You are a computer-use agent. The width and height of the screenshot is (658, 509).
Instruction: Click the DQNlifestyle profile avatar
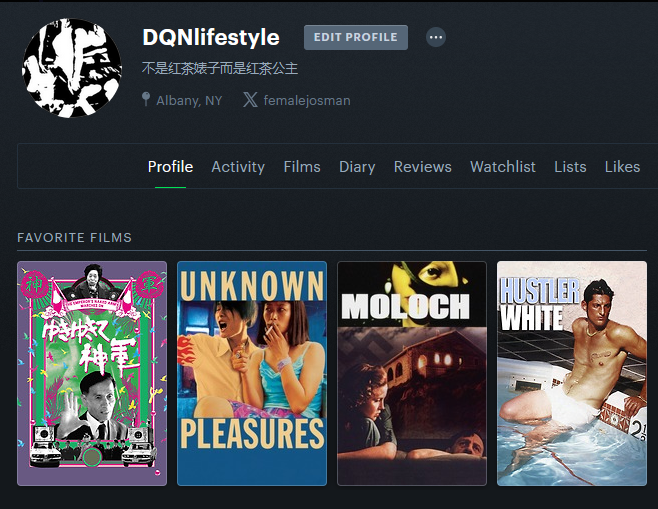72,68
